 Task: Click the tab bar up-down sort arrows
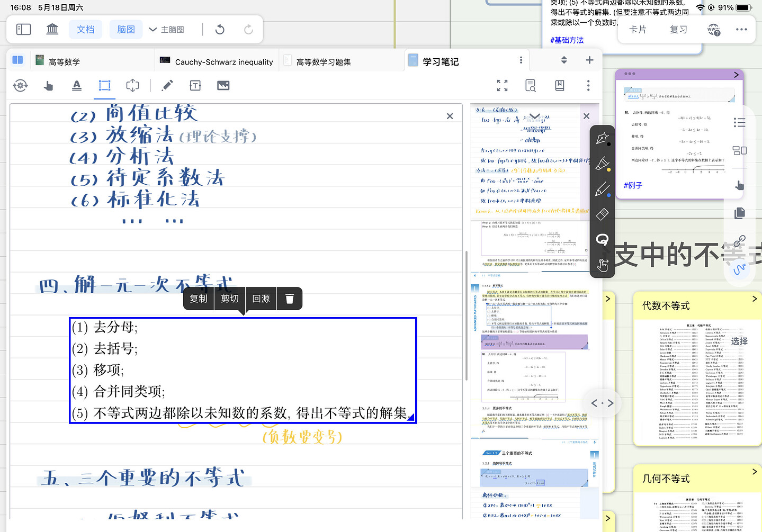564,60
